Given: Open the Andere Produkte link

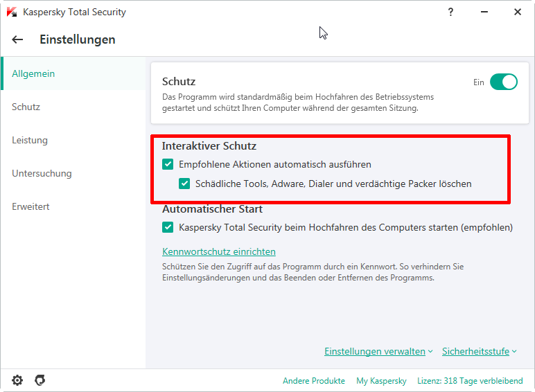Looking at the screenshot, I should click(314, 381).
